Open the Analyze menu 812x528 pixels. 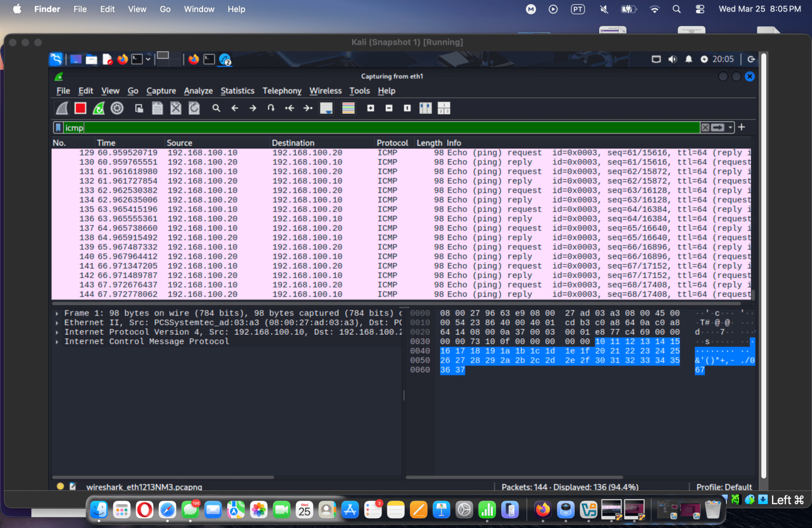(x=198, y=91)
